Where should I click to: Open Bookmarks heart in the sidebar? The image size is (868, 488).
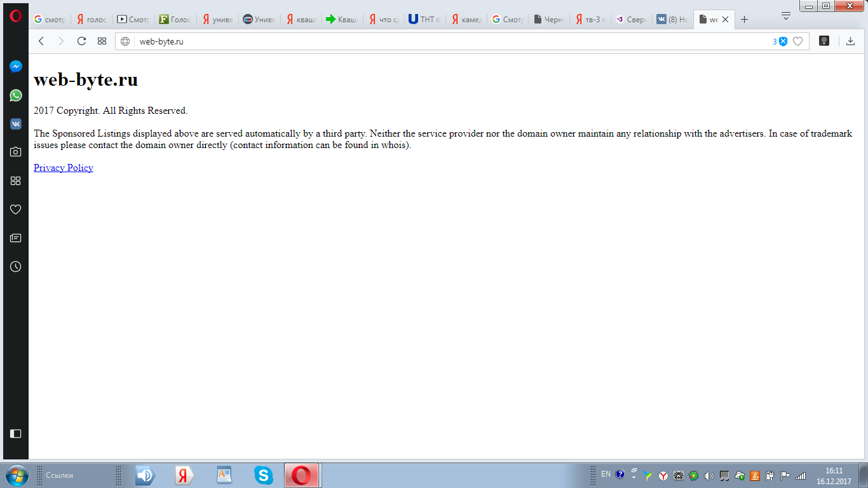(16, 210)
